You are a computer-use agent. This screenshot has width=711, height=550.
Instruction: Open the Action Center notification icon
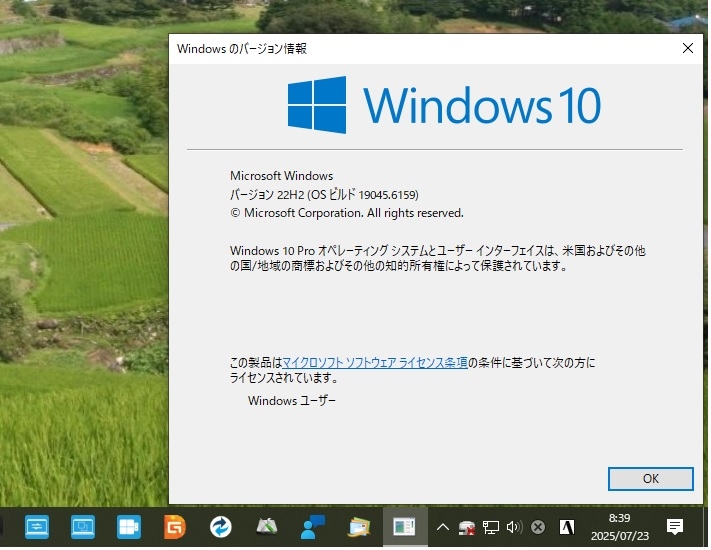tap(675, 527)
